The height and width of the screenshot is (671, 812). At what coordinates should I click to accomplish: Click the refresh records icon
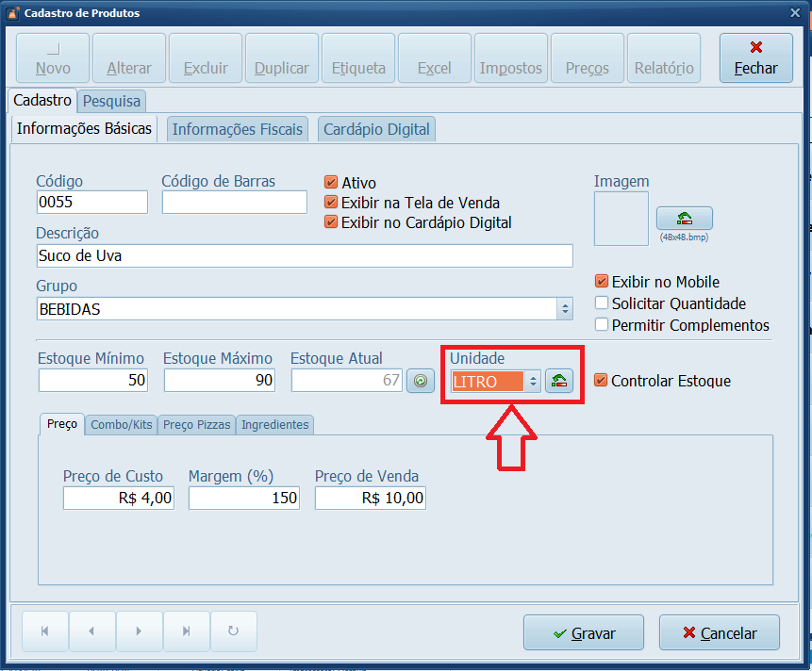234,631
